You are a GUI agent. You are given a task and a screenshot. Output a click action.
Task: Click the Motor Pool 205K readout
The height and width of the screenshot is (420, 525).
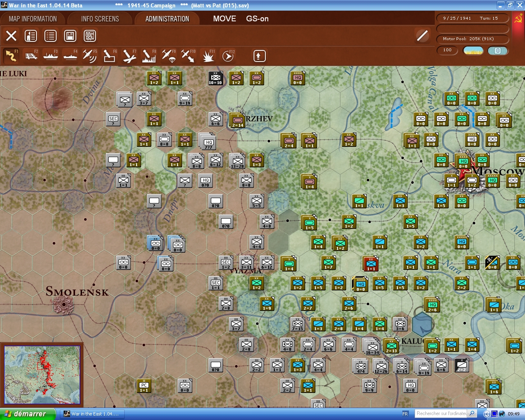(x=472, y=39)
